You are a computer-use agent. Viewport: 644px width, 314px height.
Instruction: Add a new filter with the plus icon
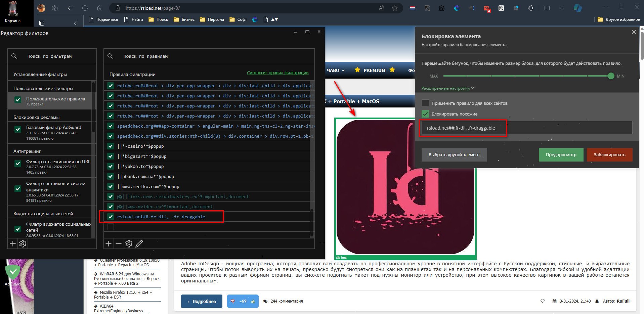point(13,244)
